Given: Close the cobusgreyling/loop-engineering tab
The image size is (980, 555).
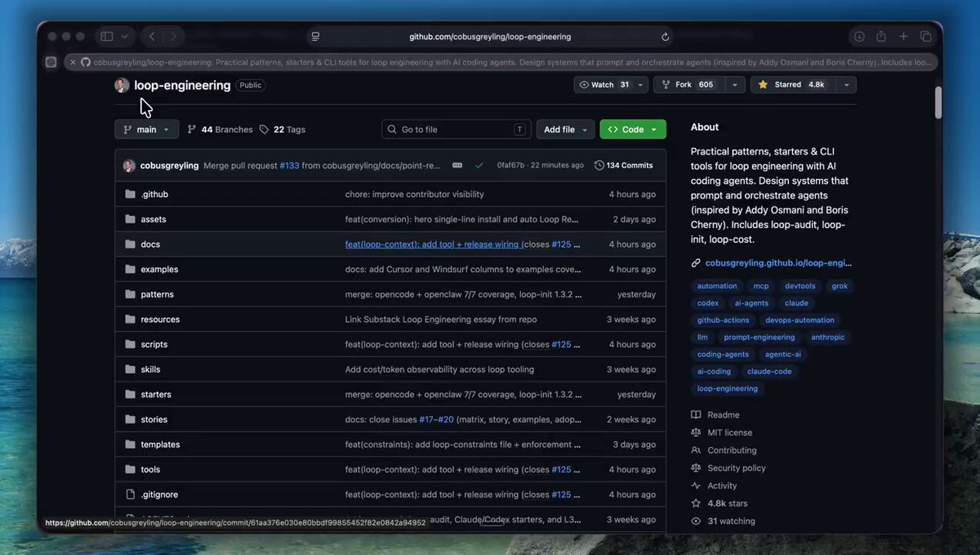Looking at the screenshot, I should pos(73,62).
